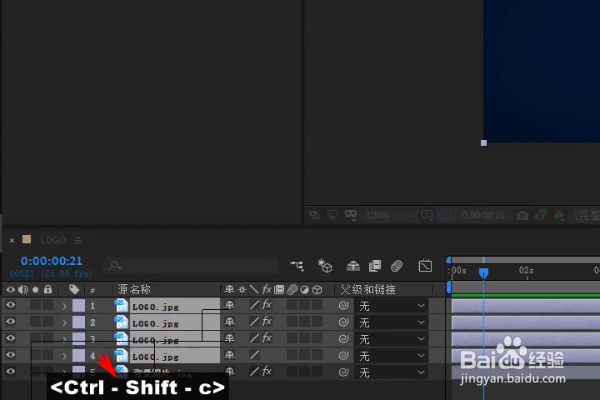Open layer 4 parent dropdown 无
The height and width of the screenshot is (400, 600).
[391, 356]
